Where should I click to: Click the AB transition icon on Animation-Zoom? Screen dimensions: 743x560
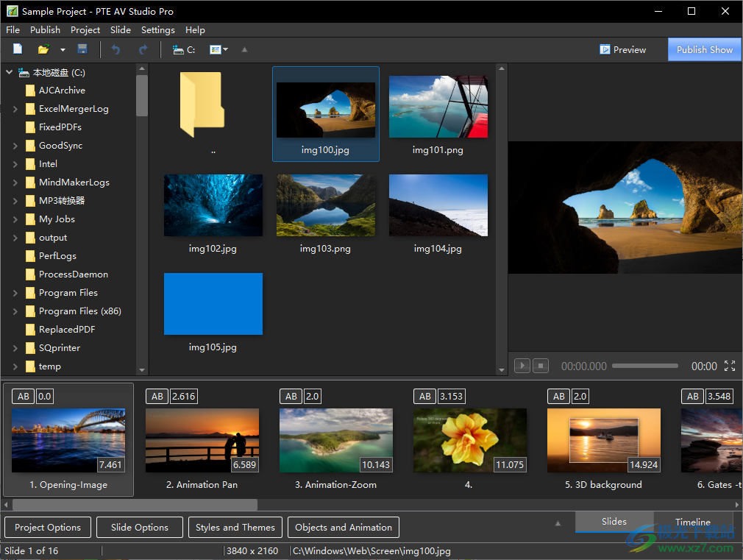tap(291, 397)
